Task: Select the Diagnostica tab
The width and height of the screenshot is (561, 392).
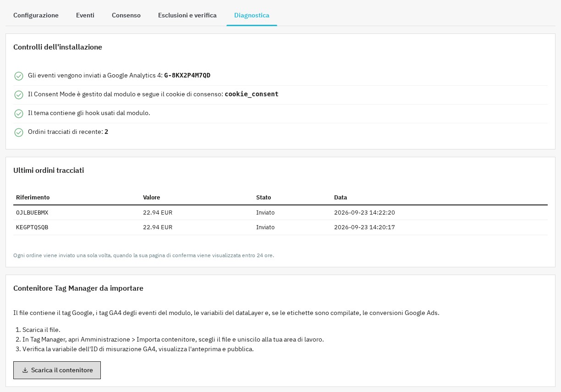Action: tap(252, 15)
